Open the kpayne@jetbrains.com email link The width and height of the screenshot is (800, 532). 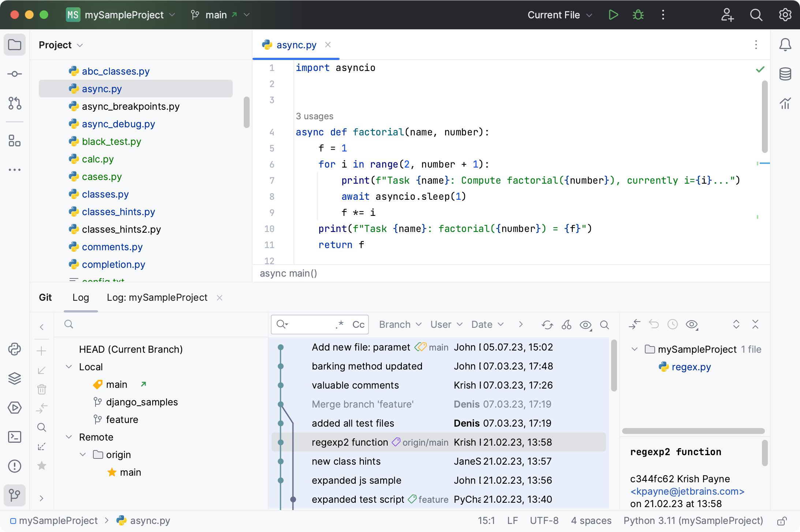pos(687,491)
